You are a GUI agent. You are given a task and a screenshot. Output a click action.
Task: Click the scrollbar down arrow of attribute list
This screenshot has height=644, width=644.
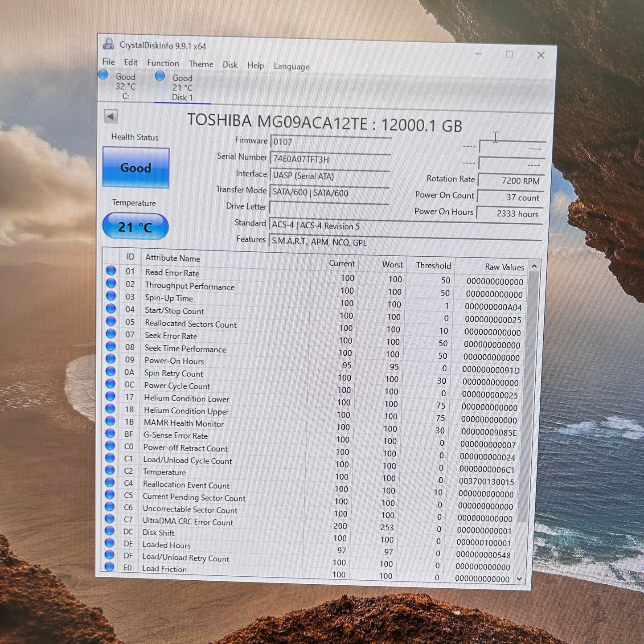click(519, 578)
